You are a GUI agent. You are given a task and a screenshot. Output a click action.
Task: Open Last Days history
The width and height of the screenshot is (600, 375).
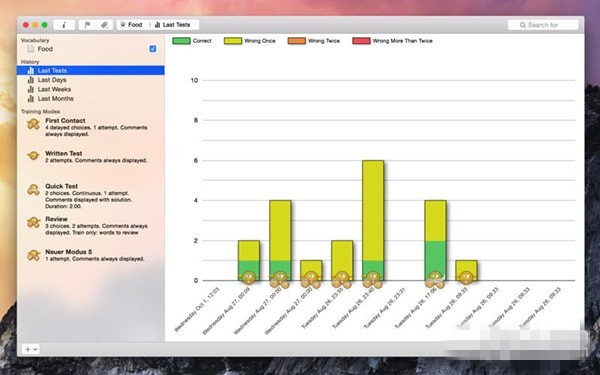point(91,80)
